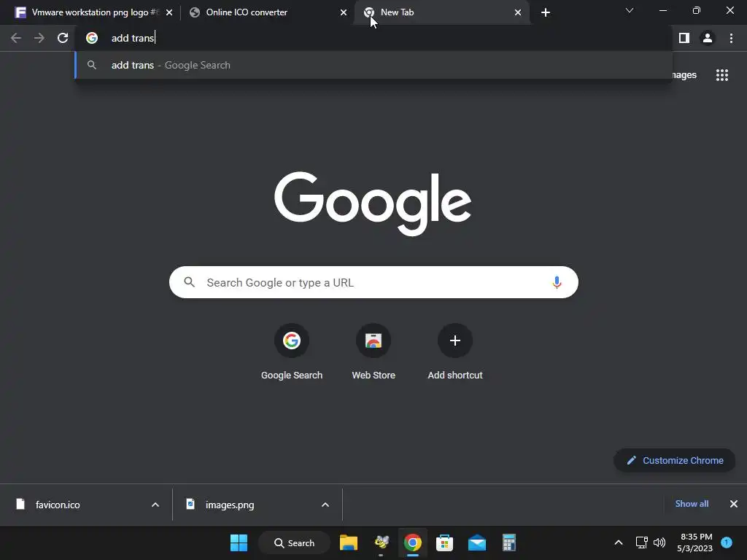Viewport: 747px width, 560px height.
Task: Click the magnifier icon in Google search box
Action: pyautogui.click(x=190, y=282)
